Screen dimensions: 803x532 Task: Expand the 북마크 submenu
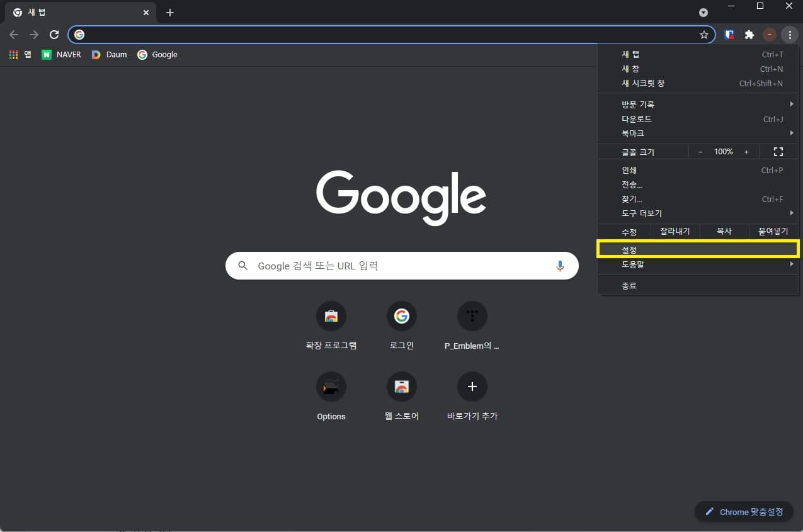(632, 133)
